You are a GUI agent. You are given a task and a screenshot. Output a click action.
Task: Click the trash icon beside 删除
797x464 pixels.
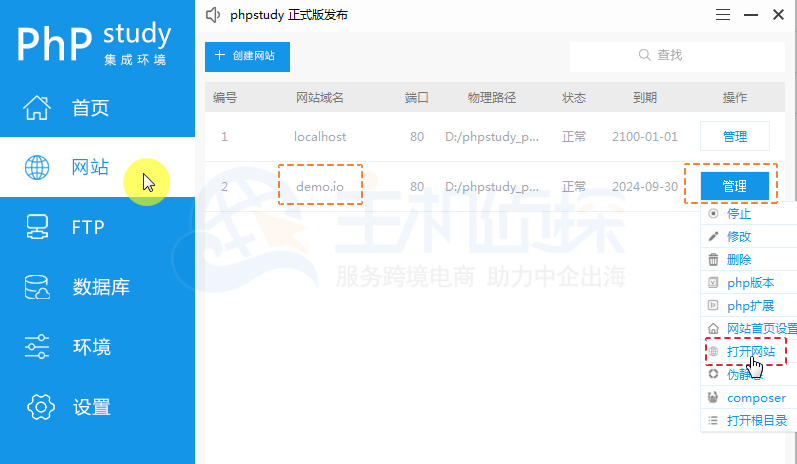[713, 260]
